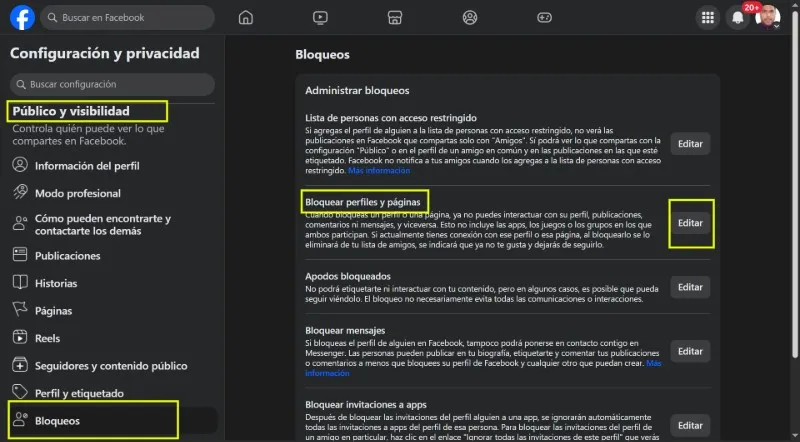800x442 pixels.
Task: Open the account profile picture menu
Action: 768,17
